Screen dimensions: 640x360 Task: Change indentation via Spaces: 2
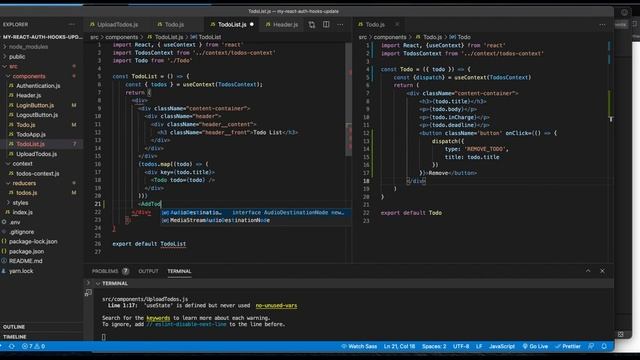coord(434,346)
